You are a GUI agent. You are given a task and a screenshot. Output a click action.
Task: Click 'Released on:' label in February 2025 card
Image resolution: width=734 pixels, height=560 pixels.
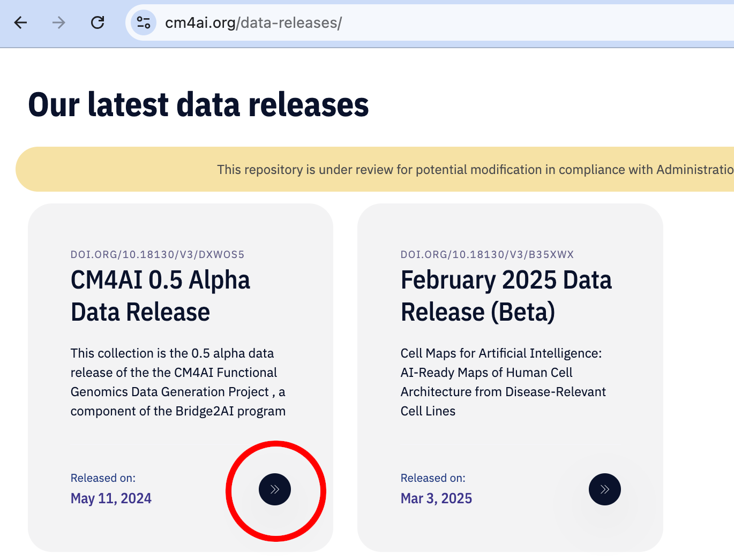(x=433, y=478)
